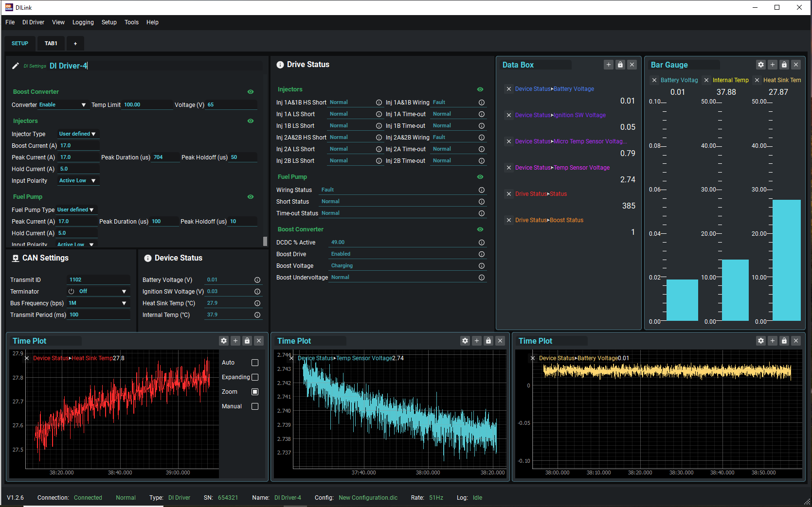Open settings gear of Heat Sink Temp plot
Image resolution: width=812 pixels, height=507 pixels.
(x=224, y=341)
